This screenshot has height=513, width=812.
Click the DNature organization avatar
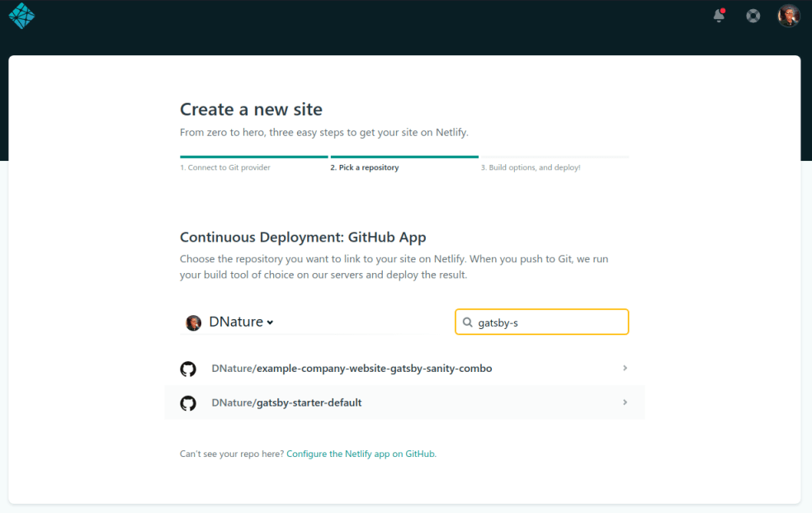click(193, 322)
